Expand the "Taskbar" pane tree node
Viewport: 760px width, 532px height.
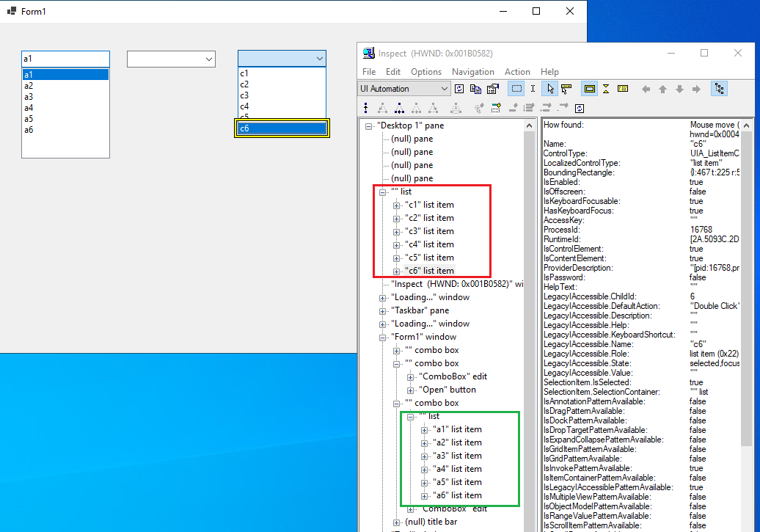pos(382,310)
